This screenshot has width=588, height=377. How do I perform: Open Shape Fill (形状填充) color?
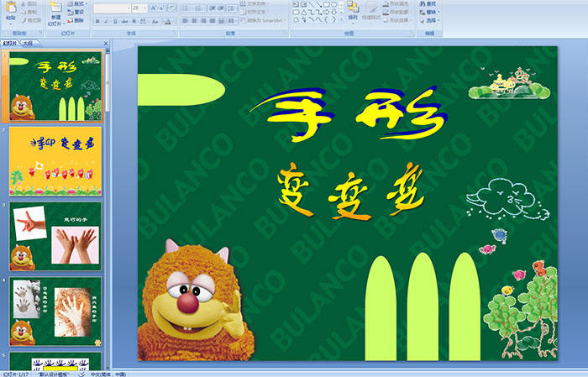coord(398,3)
